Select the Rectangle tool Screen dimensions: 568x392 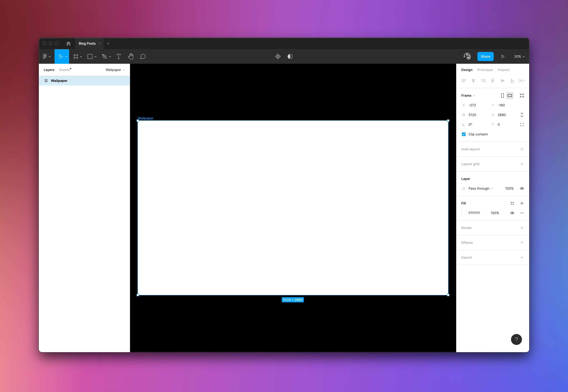pyautogui.click(x=90, y=56)
